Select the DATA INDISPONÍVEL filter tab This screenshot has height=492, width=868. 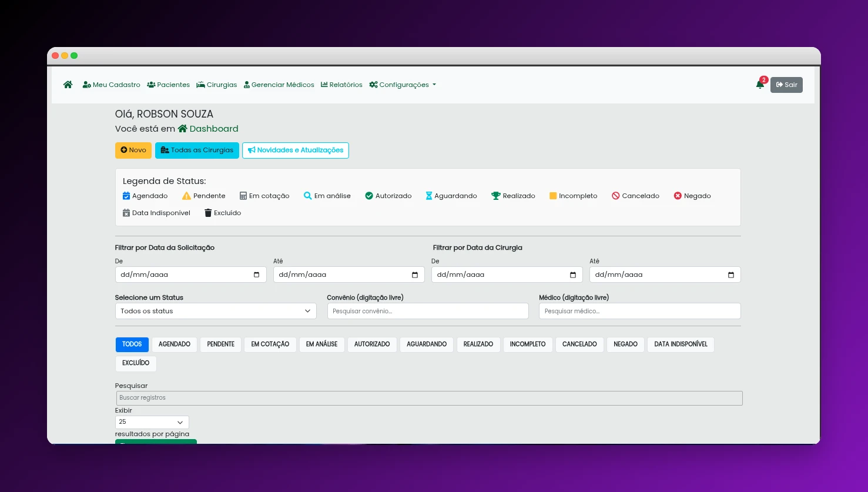coord(681,344)
